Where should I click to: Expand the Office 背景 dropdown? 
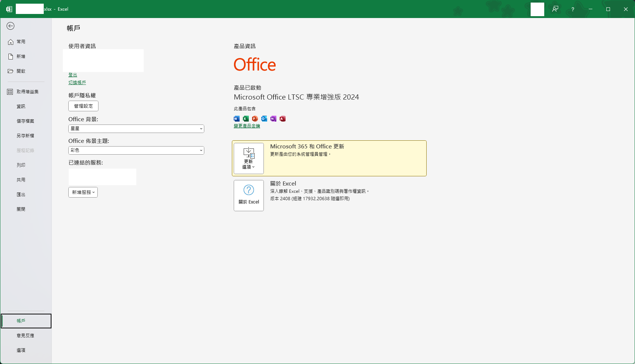[x=136, y=129]
